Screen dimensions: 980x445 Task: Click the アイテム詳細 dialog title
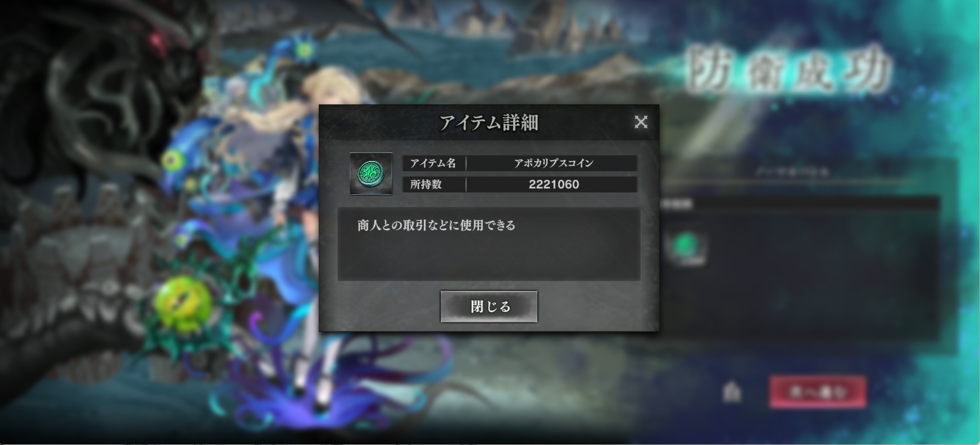point(489,123)
